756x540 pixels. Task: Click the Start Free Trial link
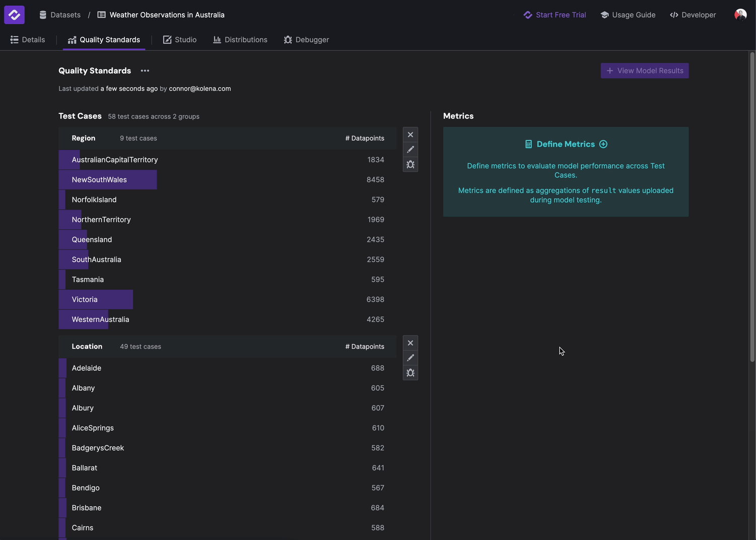(555, 15)
